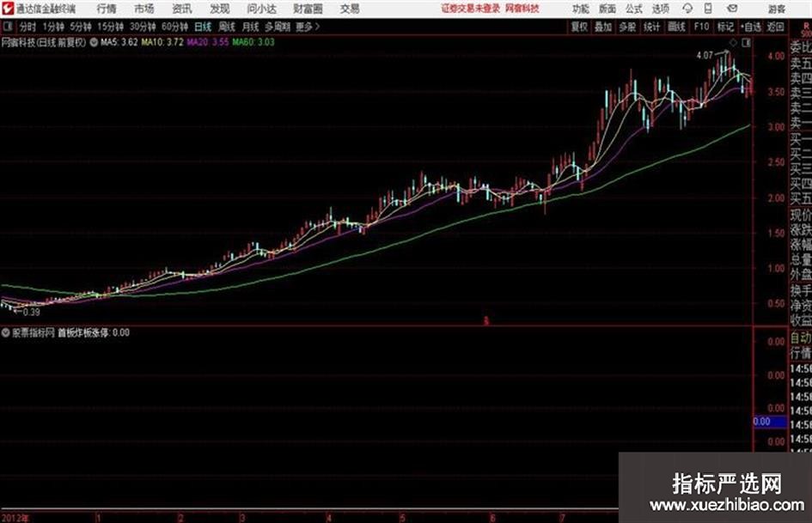Image resolution: width=812 pixels, height=523 pixels.
Task: Click the blue highlighted 0.00 axis value
Action: 770,422
